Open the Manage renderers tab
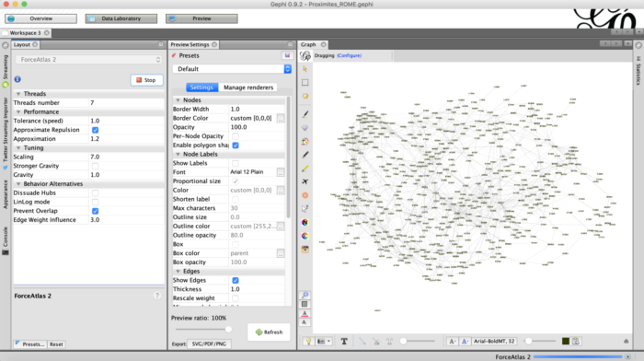Viewport: 644px width, 361px height. (x=248, y=87)
